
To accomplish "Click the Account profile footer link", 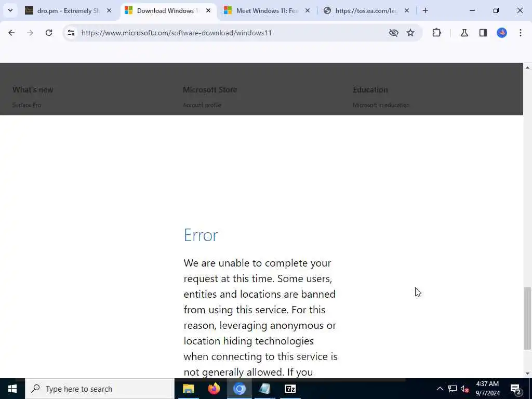I will click(x=202, y=105).
